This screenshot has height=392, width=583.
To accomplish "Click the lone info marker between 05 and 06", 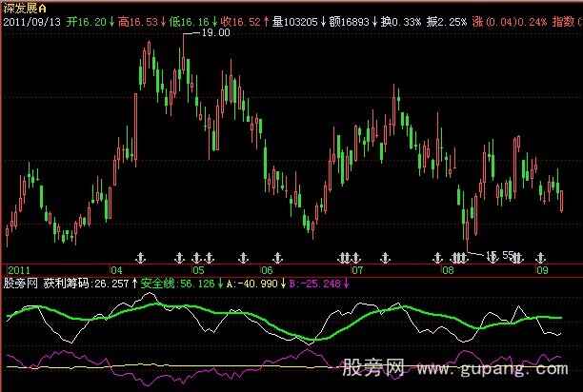I will click(241, 257).
